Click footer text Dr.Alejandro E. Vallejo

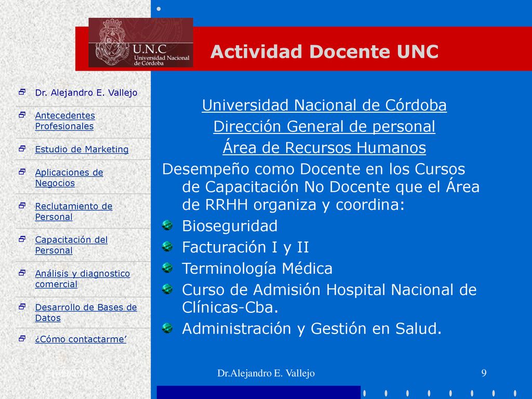pos(266,373)
